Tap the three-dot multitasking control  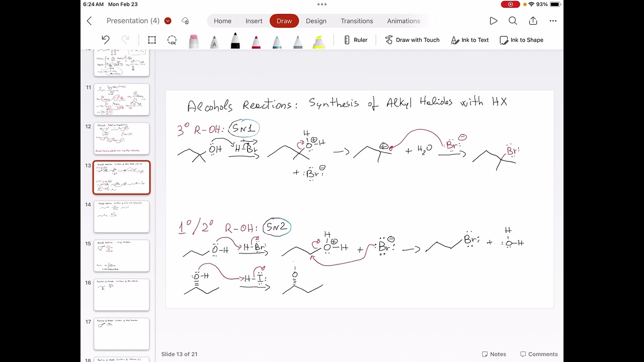[322, 4]
